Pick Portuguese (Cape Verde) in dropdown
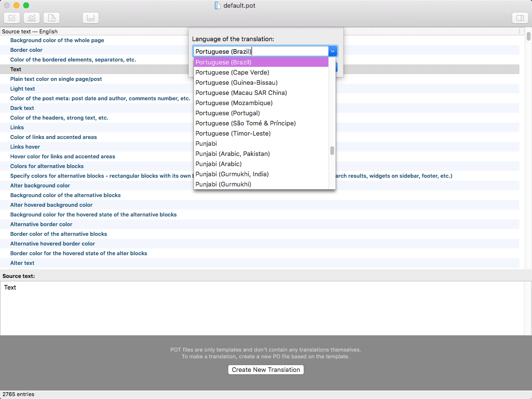This screenshot has height=399, width=532. [232, 72]
